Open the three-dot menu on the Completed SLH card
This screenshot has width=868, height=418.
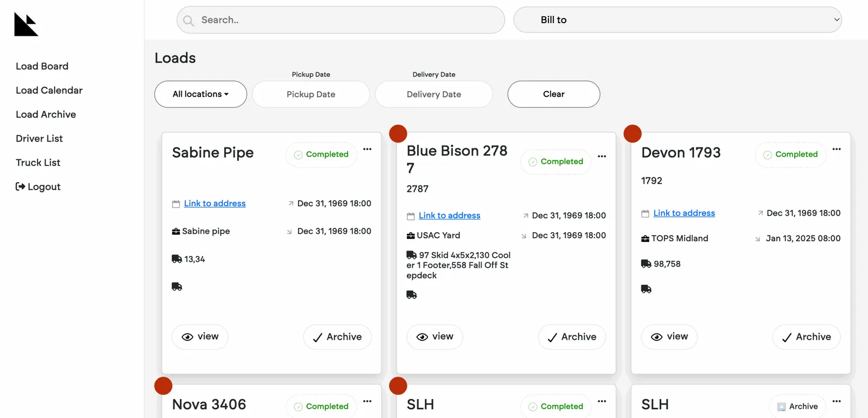point(602,401)
